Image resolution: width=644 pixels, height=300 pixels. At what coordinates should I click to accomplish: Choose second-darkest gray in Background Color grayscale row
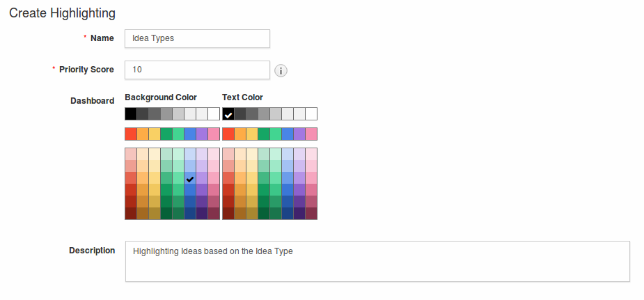coord(155,113)
